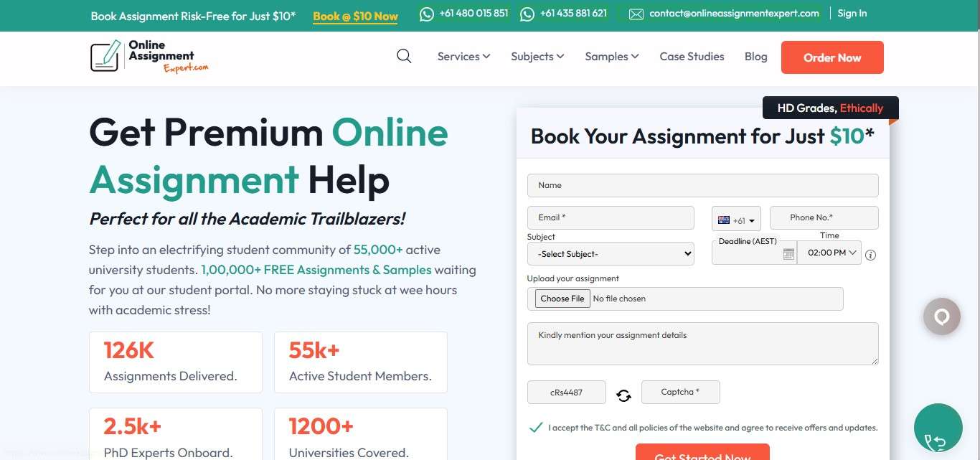
Task: Open the +61 country code selector
Action: point(736,220)
